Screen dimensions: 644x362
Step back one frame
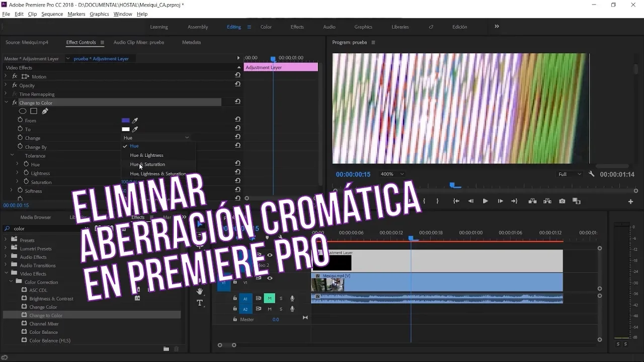pos(471,201)
